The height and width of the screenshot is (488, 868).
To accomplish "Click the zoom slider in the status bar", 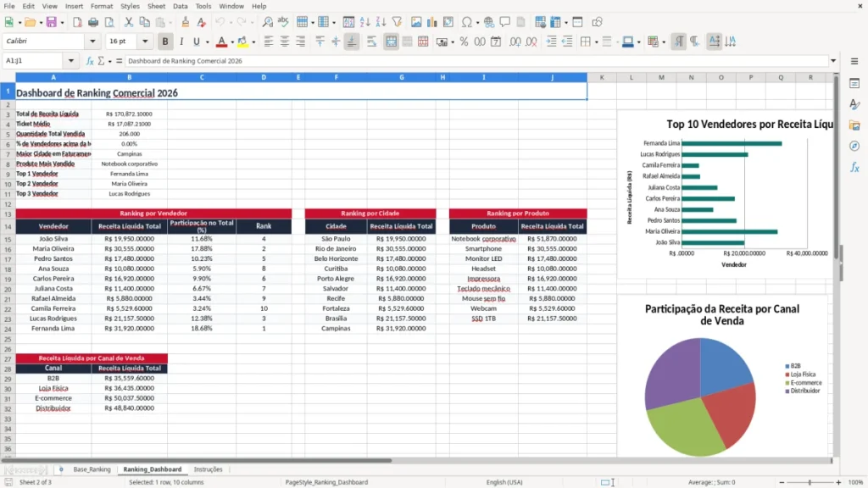I will click(810, 482).
